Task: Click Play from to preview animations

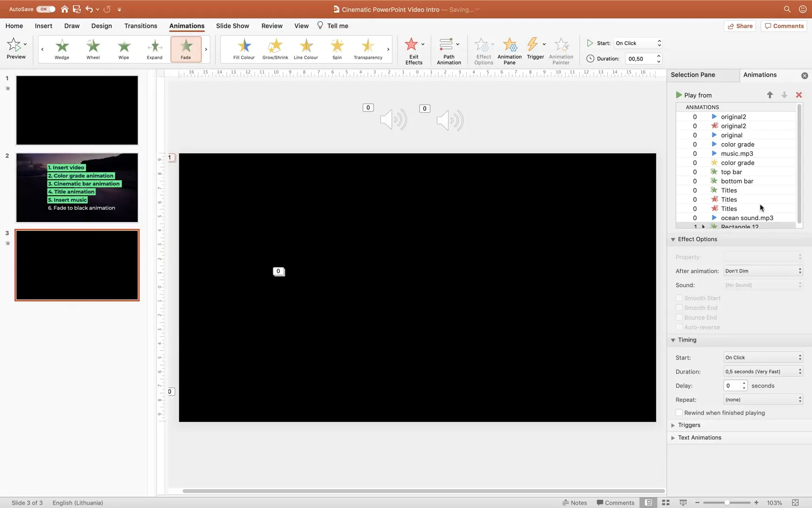Action: [694, 95]
